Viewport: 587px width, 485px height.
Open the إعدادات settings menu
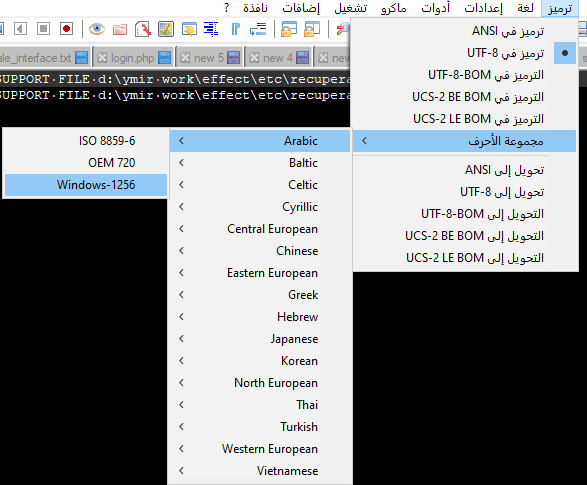click(483, 8)
